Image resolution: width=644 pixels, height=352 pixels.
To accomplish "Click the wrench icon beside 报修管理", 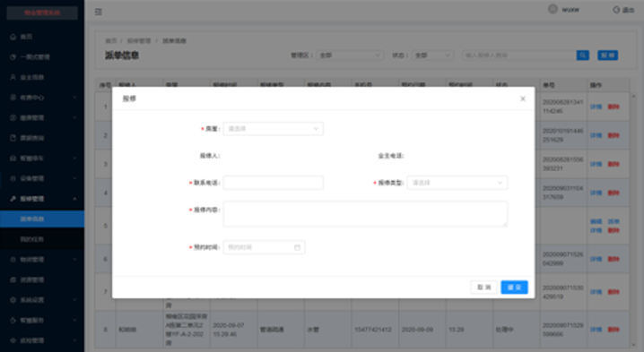I will (13, 199).
